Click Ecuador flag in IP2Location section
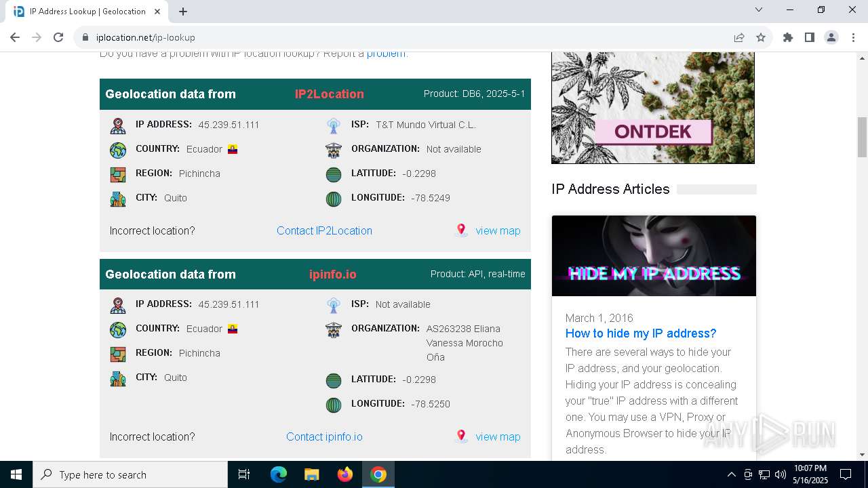This screenshot has height=488, width=868. [233, 149]
